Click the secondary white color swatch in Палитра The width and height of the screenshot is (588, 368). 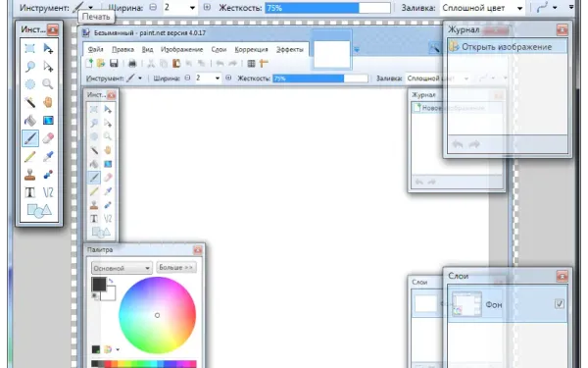(x=109, y=294)
